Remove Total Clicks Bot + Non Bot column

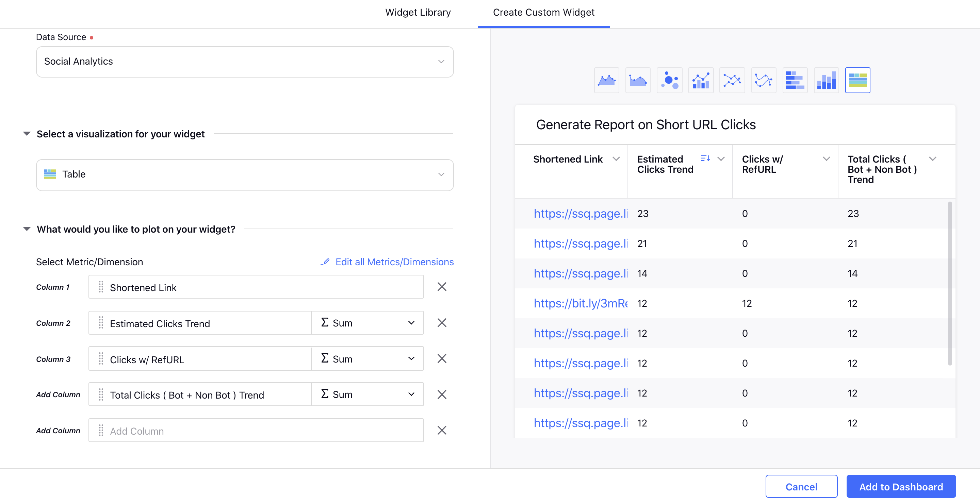click(x=442, y=395)
